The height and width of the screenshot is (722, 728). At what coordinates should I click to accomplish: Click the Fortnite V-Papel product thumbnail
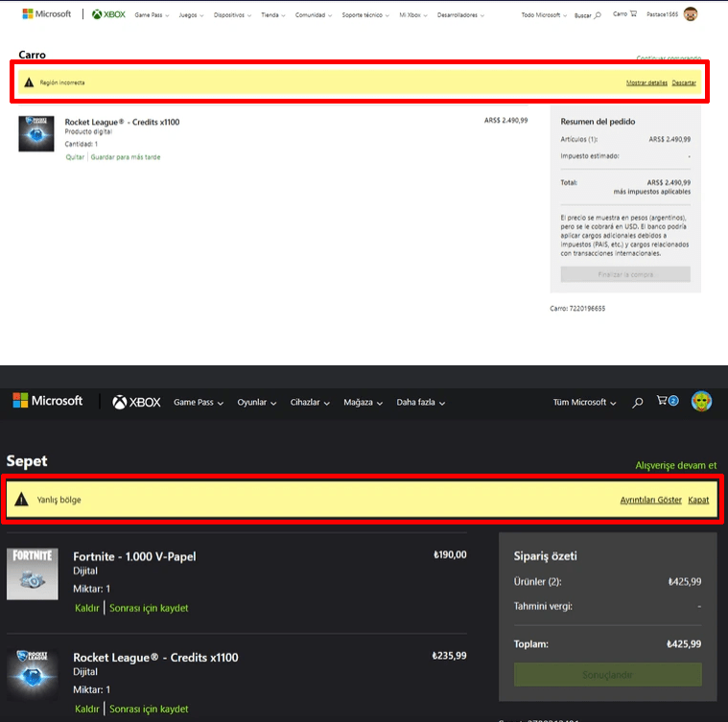click(x=33, y=573)
